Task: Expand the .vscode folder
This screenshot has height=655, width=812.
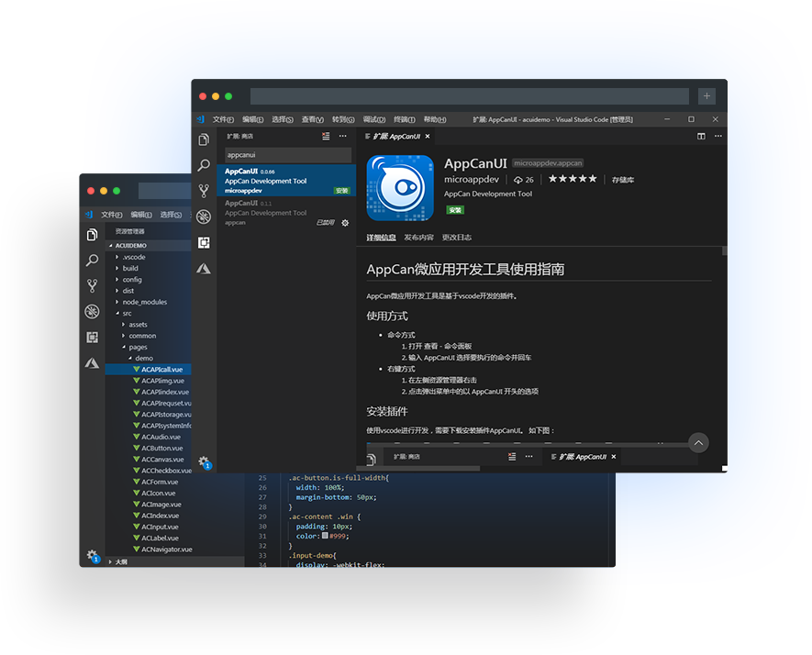Action: pyautogui.click(x=117, y=257)
